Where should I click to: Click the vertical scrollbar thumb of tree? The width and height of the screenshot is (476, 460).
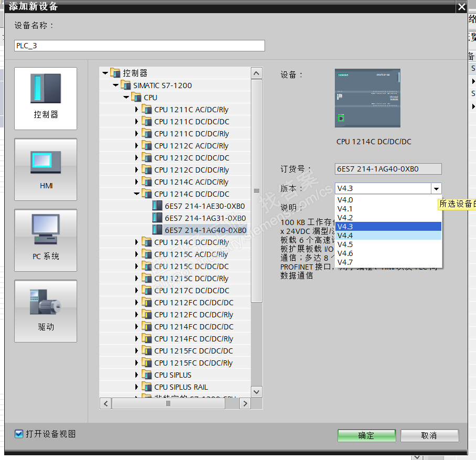point(257,191)
